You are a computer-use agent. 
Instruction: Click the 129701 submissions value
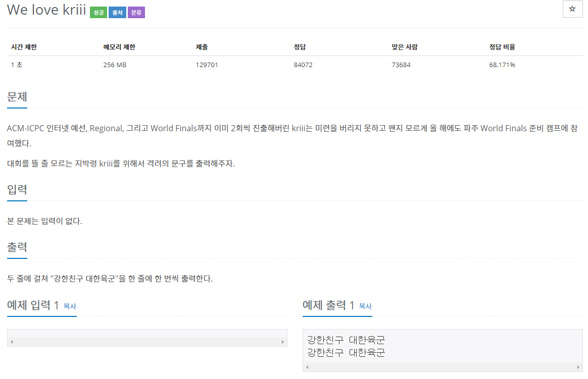point(207,65)
